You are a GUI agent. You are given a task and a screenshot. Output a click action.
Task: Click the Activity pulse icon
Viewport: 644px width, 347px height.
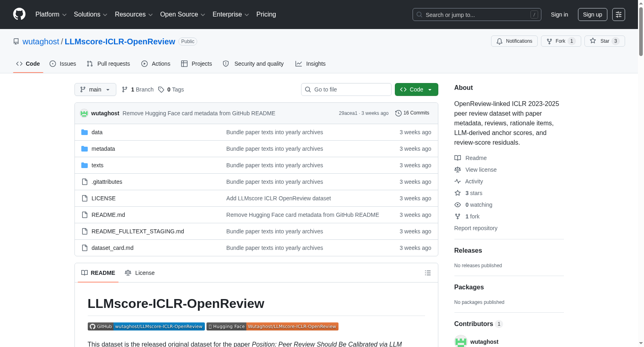pos(458,181)
